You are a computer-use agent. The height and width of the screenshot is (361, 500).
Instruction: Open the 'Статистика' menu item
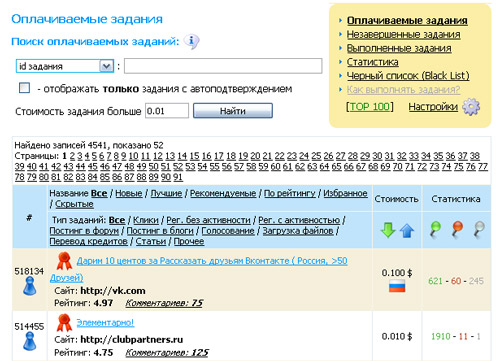point(372,62)
